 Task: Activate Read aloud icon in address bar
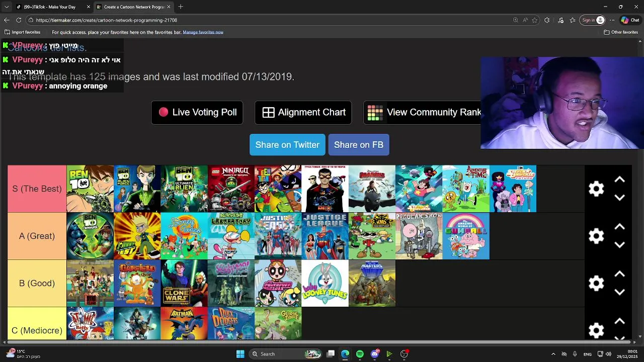coord(525,20)
